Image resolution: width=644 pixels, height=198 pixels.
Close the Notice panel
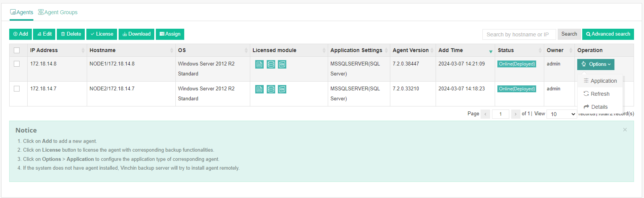[625, 130]
